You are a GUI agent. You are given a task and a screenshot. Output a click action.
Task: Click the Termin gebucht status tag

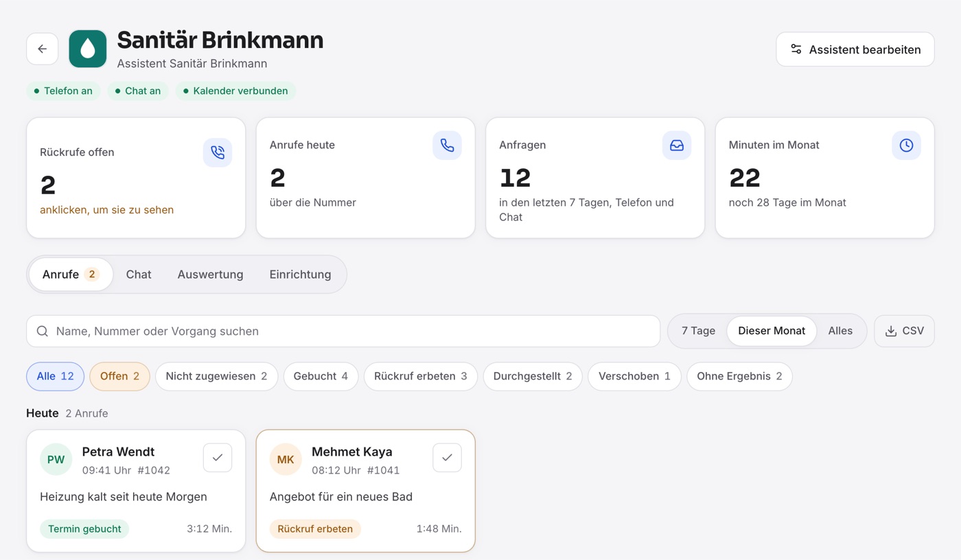tap(84, 529)
